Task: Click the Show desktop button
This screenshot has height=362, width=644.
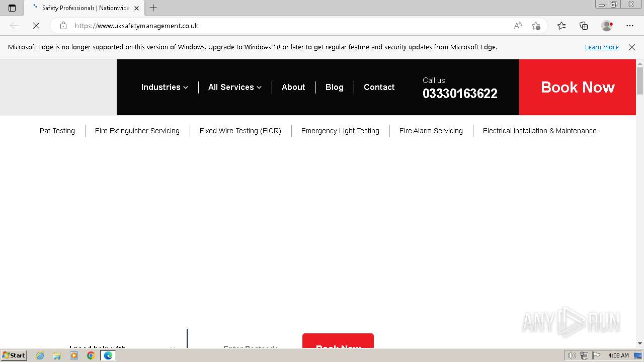Action: (x=638, y=355)
